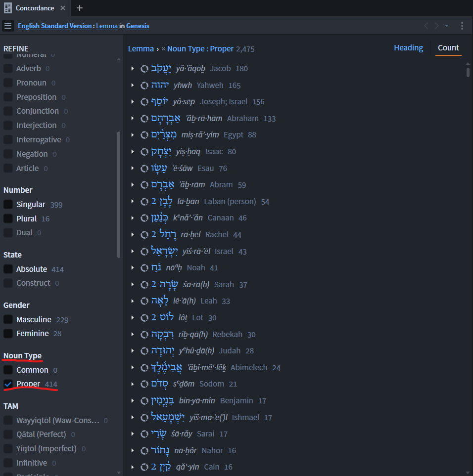Click the lemma ring icon beside Yahweh
The height and width of the screenshot is (476, 473).
[144, 86]
